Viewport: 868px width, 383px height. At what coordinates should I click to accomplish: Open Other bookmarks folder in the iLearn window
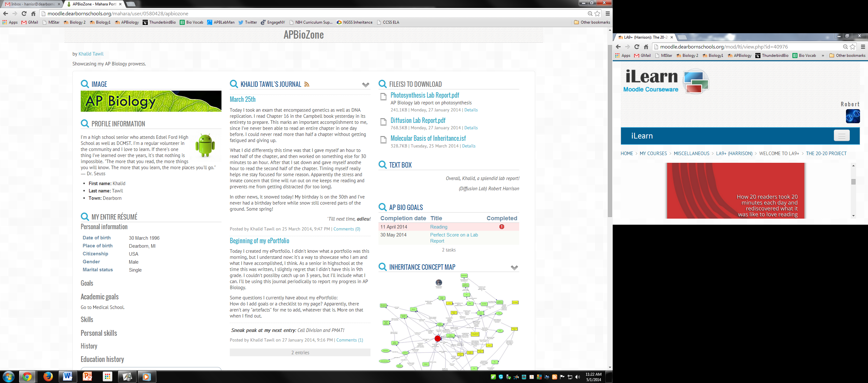847,56
